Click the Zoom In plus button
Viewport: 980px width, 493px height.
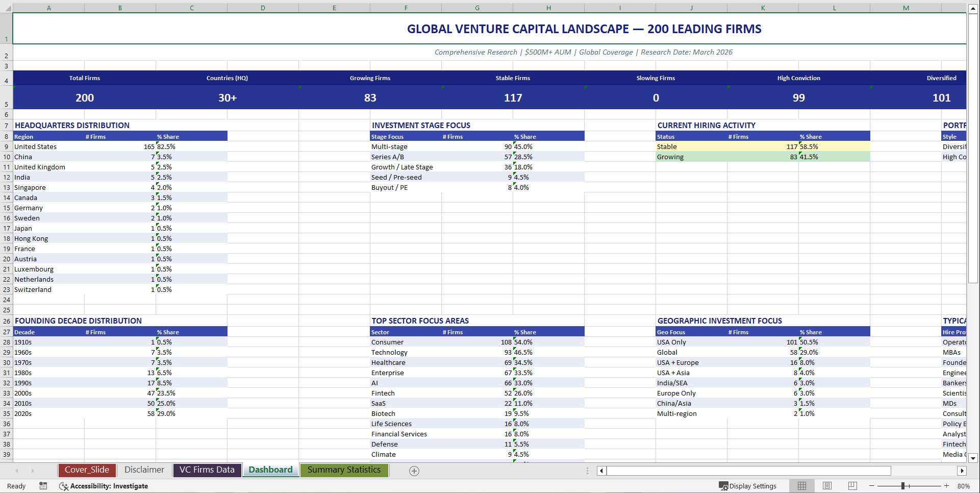click(947, 486)
